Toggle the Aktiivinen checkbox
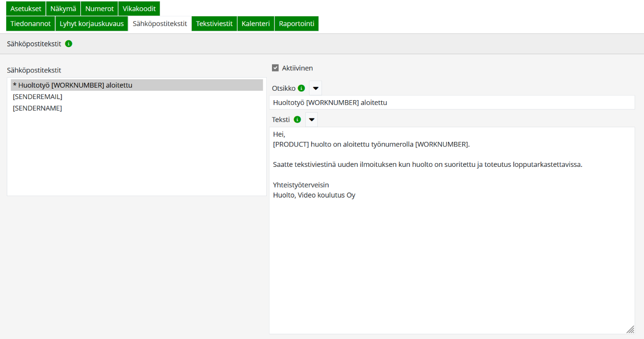The height and width of the screenshot is (339, 644). (x=275, y=68)
